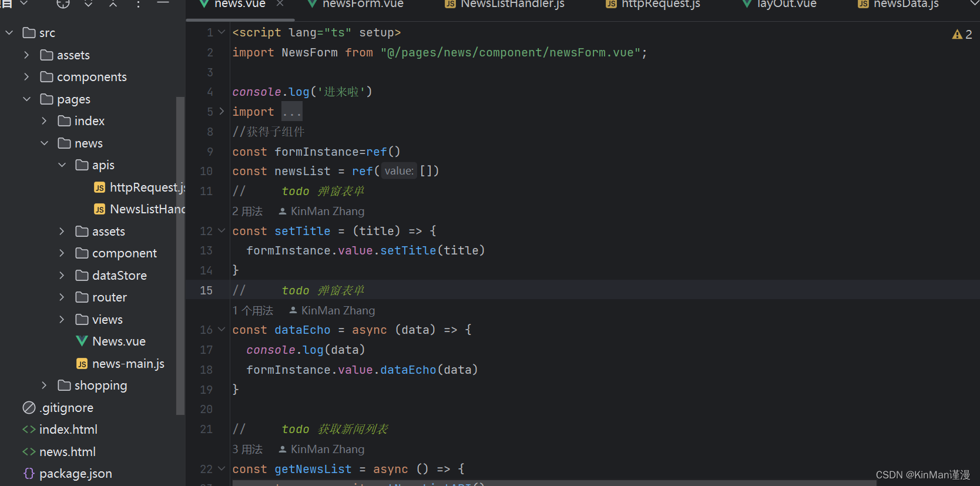Switch to the news.vue tab

[x=240, y=4]
